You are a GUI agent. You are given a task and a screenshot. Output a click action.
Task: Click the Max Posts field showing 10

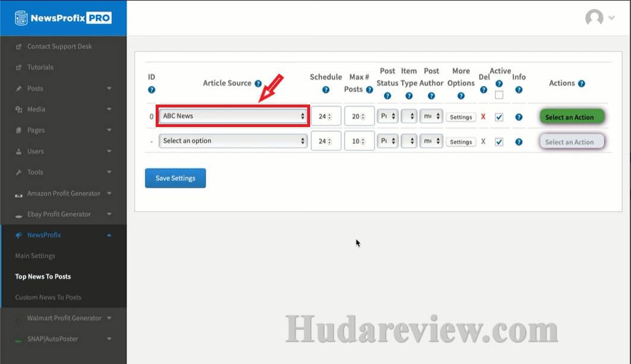pos(359,141)
